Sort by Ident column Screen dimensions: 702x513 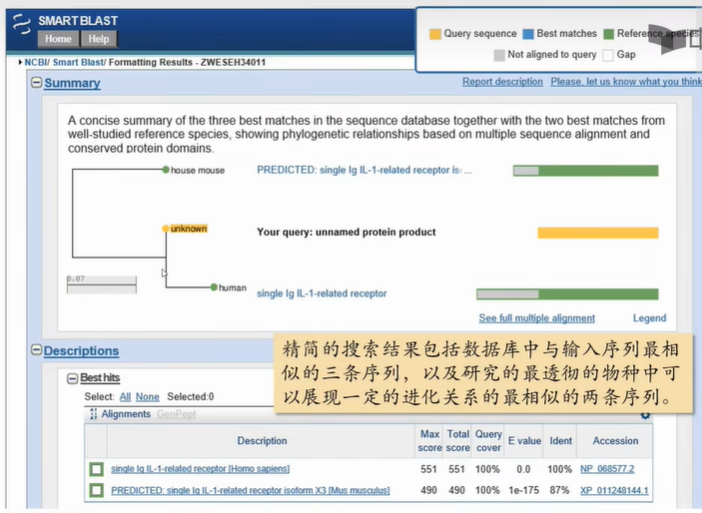[x=561, y=441]
